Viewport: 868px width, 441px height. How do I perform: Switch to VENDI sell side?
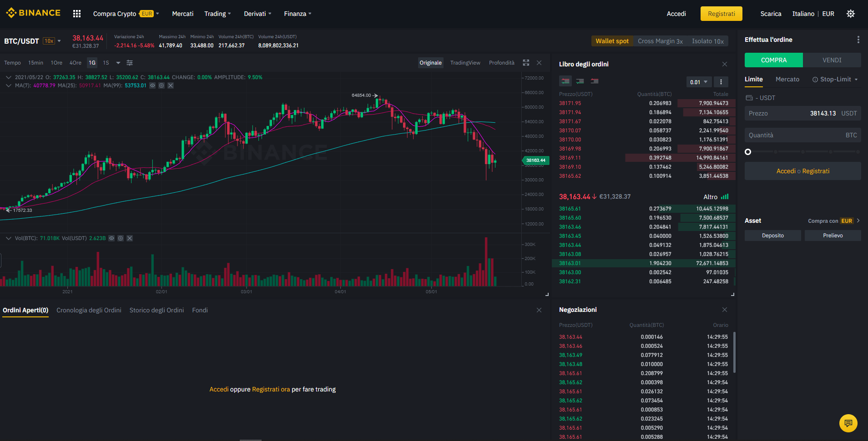[832, 60]
